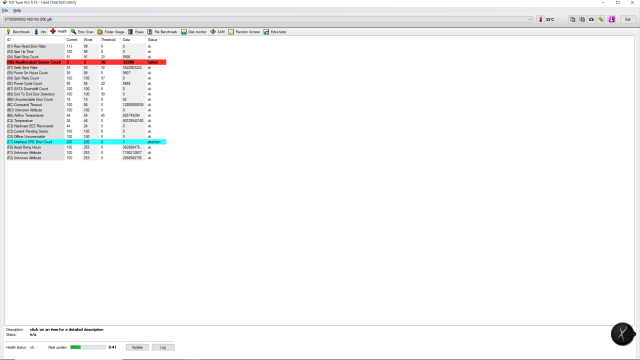640x360 pixels.
Task: Select the End To End Error Detection row
Action: pyautogui.click(x=86, y=94)
